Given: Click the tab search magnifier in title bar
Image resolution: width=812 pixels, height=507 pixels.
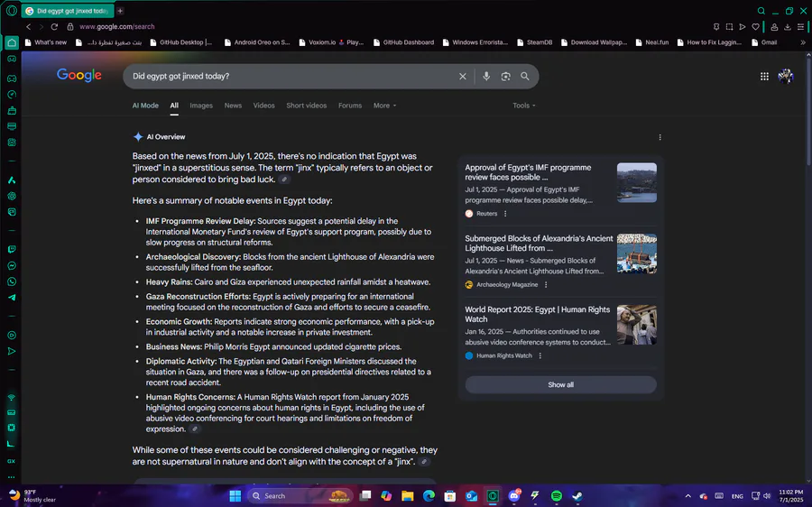Looking at the screenshot, I should click(x=761, y=10).
